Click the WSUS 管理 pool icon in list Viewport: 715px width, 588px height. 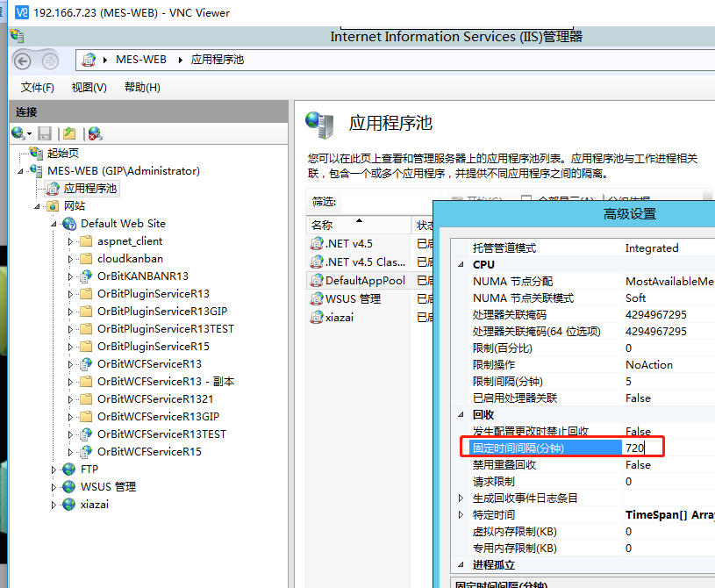[x=317, y=299]
